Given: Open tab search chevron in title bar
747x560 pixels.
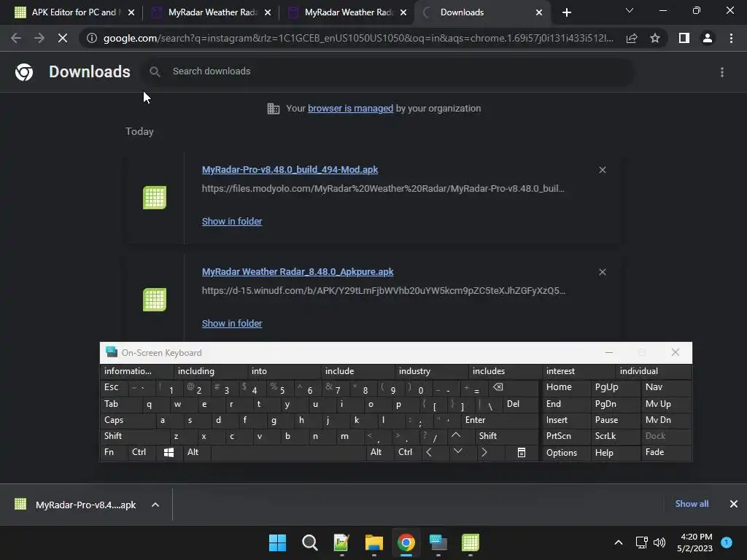Looking at the screenshot, I should [630, 10].
